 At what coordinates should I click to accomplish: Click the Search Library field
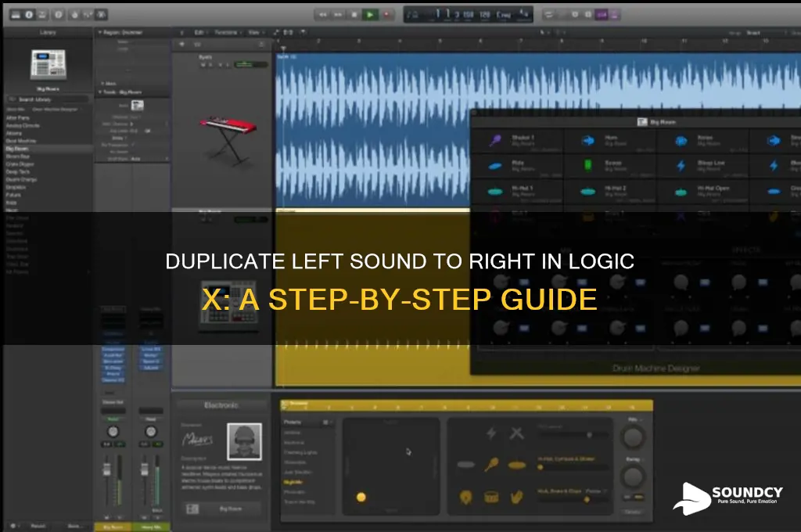coord(48,99)
